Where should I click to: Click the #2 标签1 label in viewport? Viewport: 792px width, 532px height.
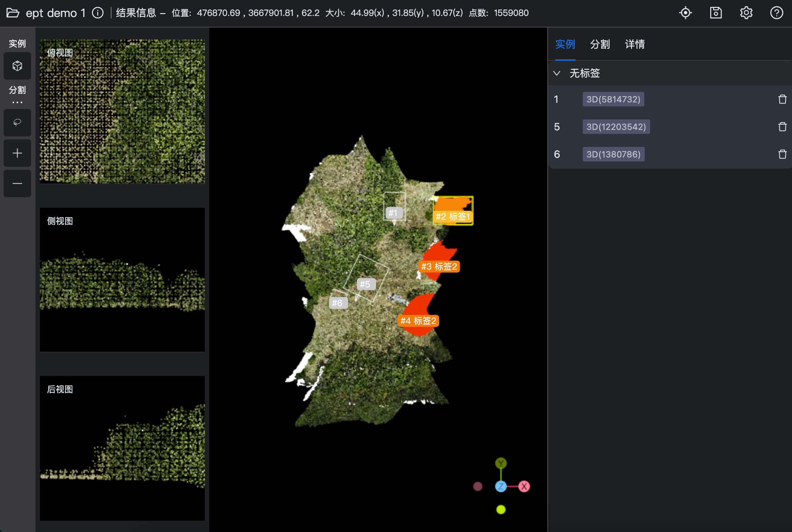(452, 216)
